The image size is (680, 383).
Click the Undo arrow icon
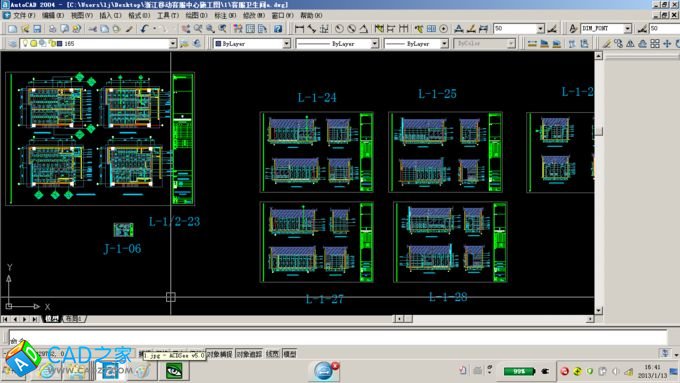144,29
